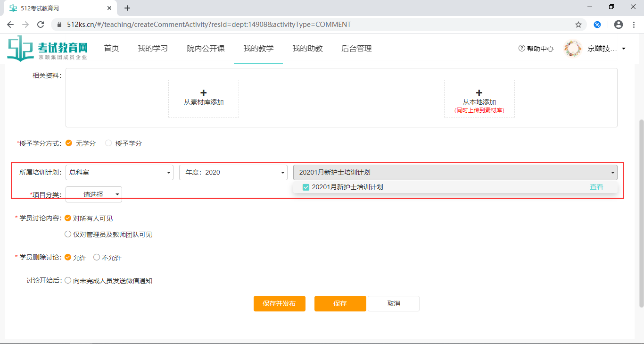Click plus icon for 从本地添加
The image size is (644, 344).
pyautogui.click(x=479, y=93)
